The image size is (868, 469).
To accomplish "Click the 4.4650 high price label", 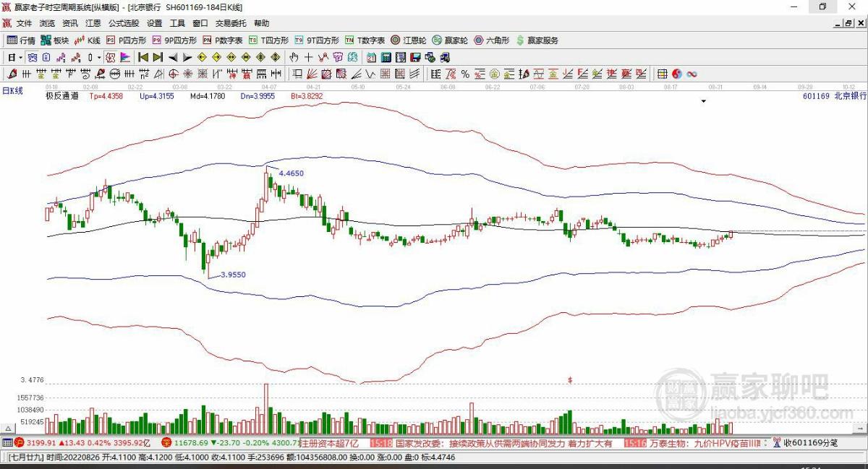I will [291, 173].
